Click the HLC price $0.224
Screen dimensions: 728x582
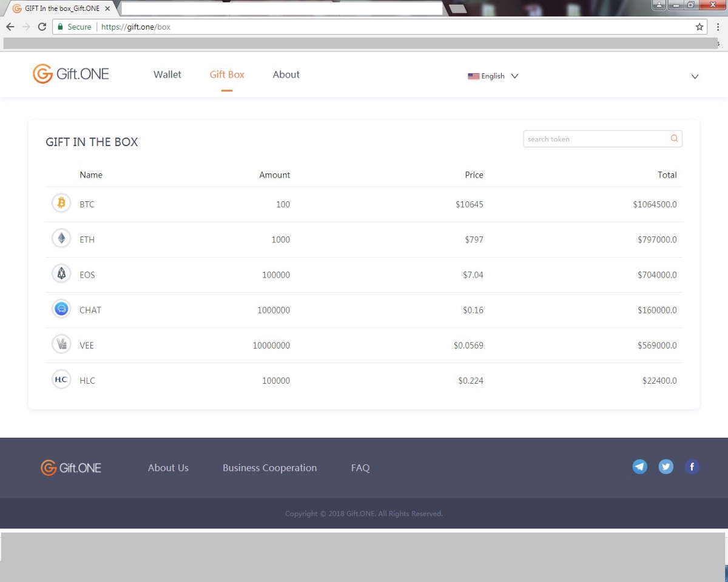[471, 380]
